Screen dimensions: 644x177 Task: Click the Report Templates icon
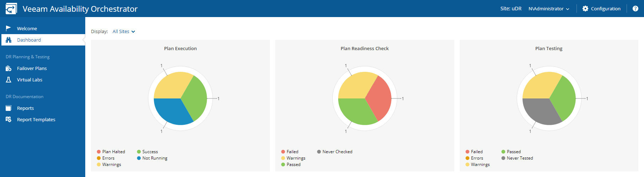9,119
